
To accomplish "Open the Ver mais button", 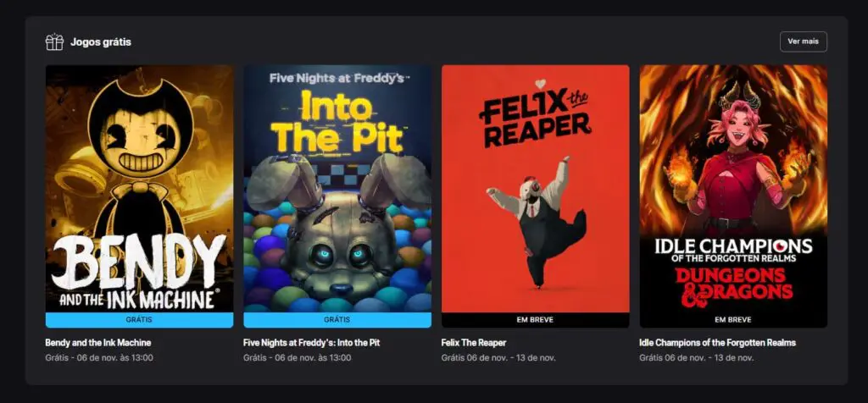I will click(x=804, y=41).
